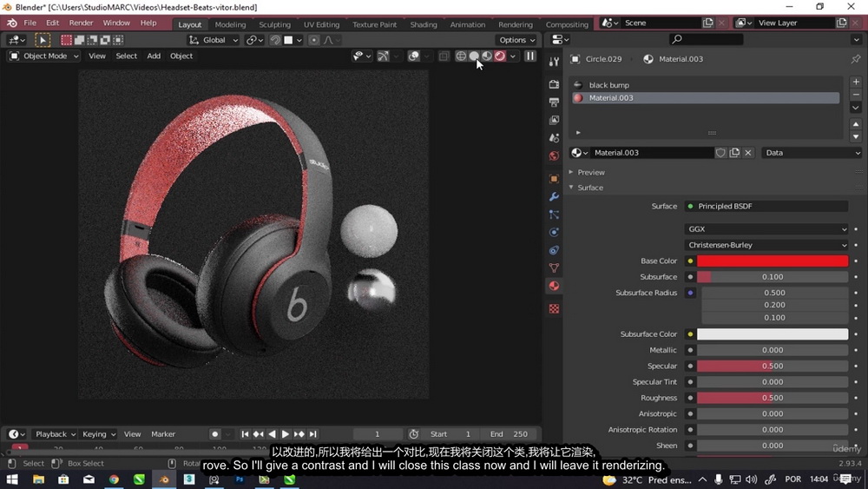Screen dimensions: 868x489
Task: Switch viewport to Rendered shading
Action: (x=500, y=56)
